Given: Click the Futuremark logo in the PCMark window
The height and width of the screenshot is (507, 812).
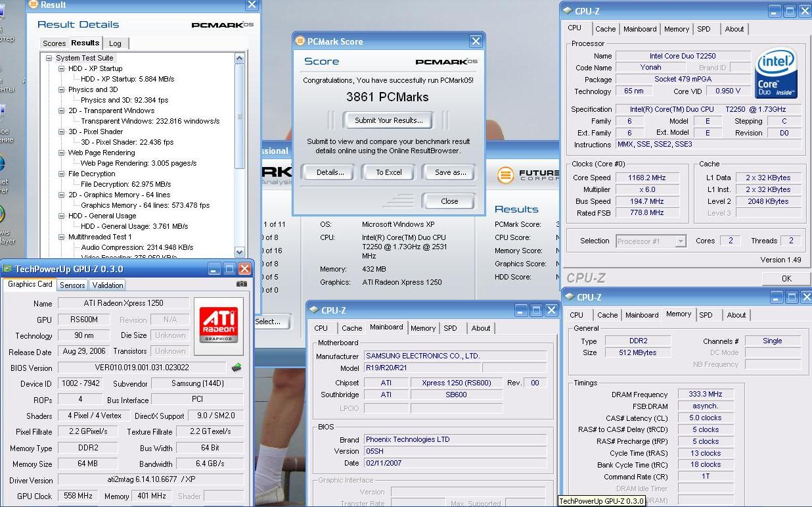Looking at the screenshot, I should [528, 175].
